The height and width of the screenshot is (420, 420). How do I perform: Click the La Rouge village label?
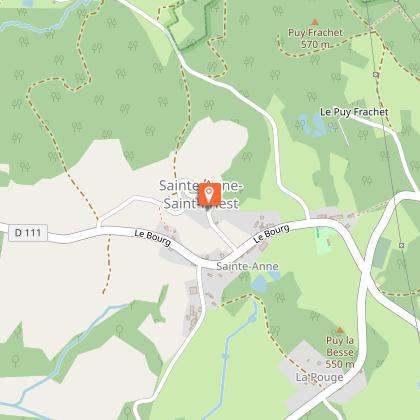click(x=320, y=377)
